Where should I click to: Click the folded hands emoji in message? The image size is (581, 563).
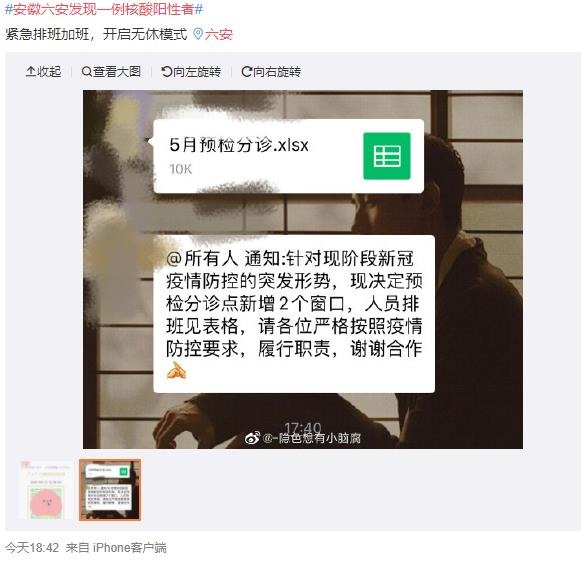[176, 371]
